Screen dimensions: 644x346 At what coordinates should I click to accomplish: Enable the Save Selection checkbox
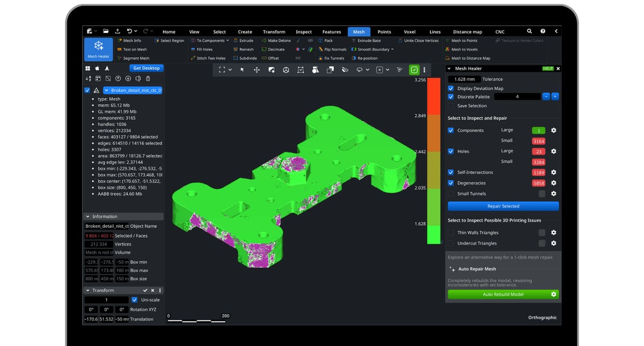coord(451,106)
